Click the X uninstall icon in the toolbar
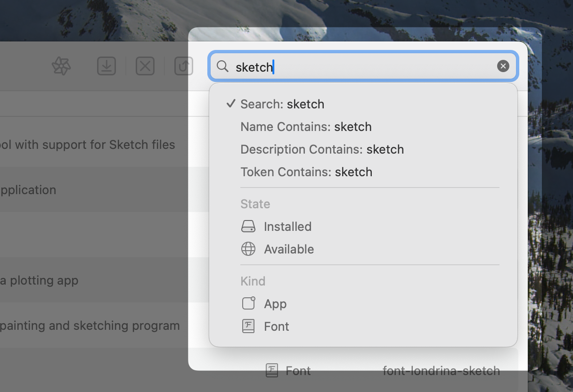The height and width of the screenshot is (392, 573). [145, 66]
